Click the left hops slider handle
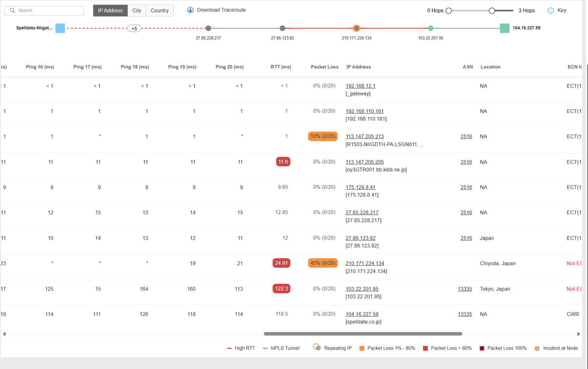This screenshot has width=588, height=369. (x=448, y=11)
